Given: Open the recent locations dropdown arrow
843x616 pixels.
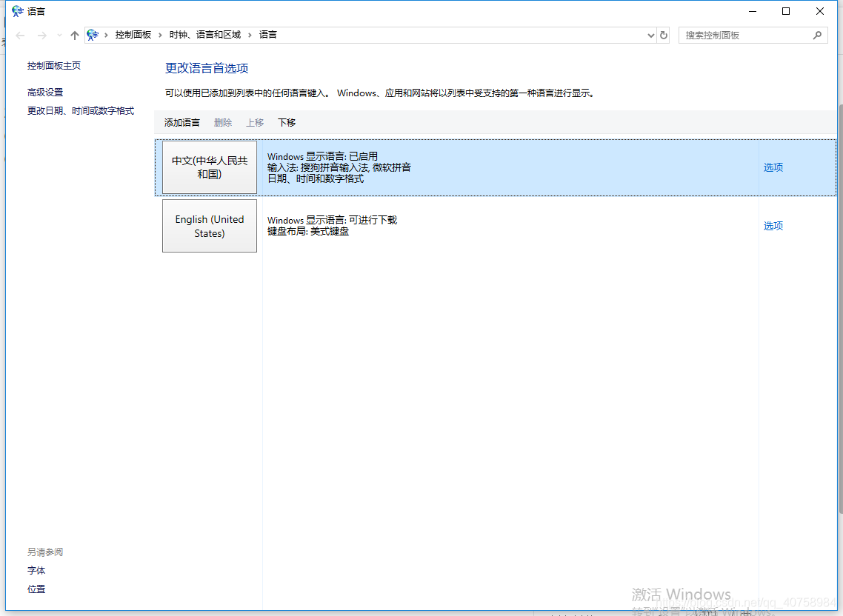Looking at the screenshot, I should pos(60,36).
